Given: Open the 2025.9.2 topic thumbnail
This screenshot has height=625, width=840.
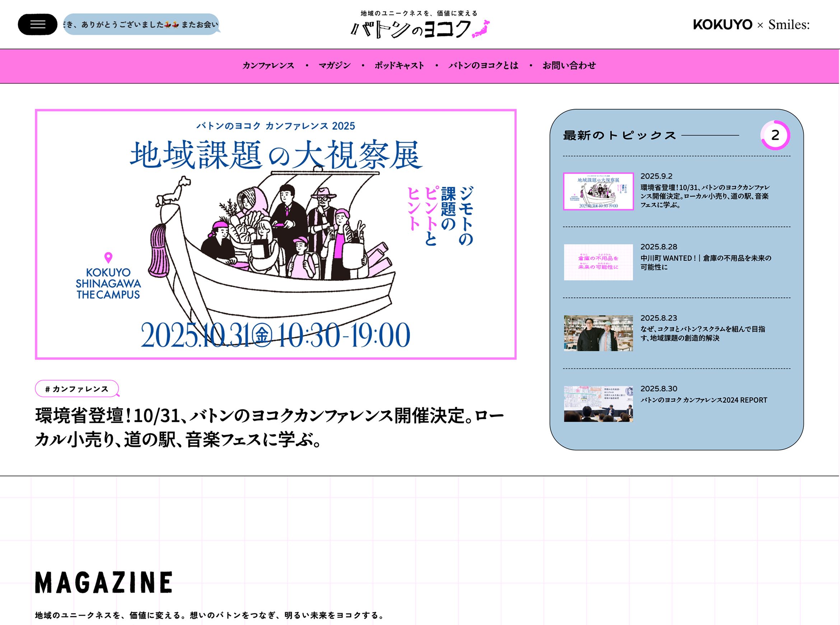Looking at the screenshot, I should (x=598, y=191).
